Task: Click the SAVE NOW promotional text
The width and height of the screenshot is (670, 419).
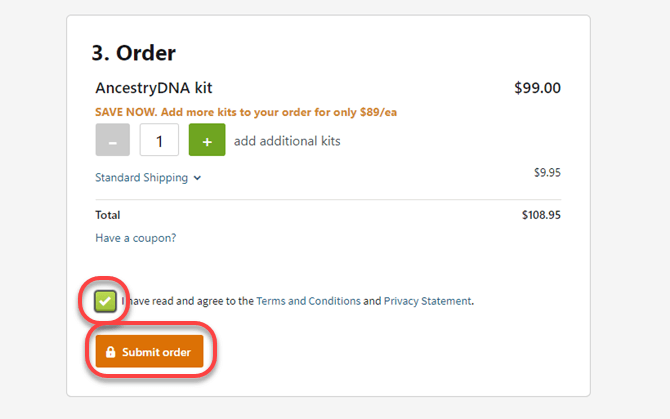Action: [x=246, y=112]
